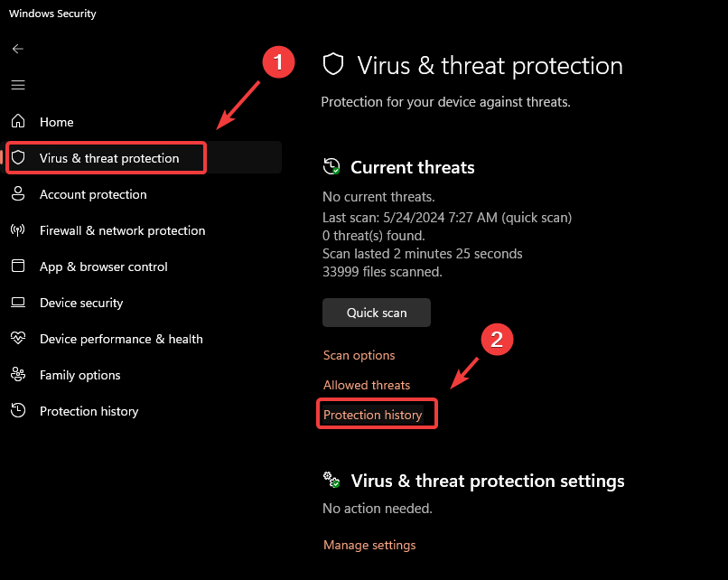Click the Device security laptop icon
Screen dimensions: 728x580
pyautogui.click(x=18, y=303)
